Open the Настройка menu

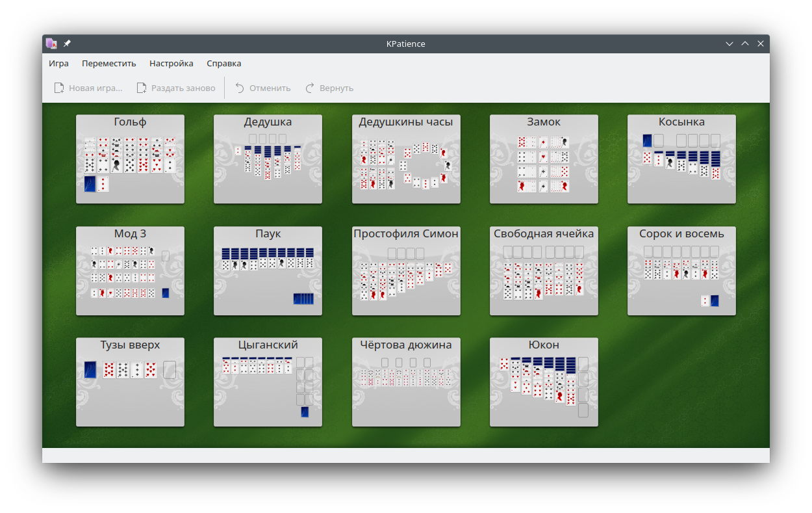pyautogui.click(x=171, y=63)
